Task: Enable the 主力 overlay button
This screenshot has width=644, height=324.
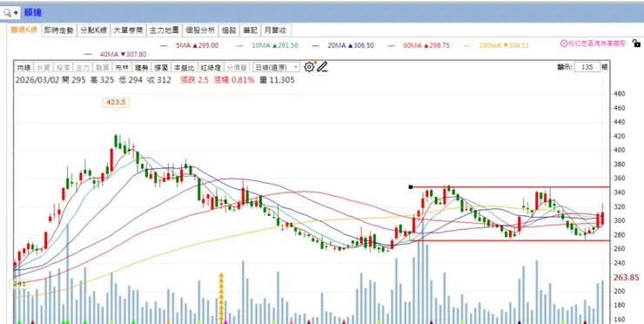Action: pos(83,67)
